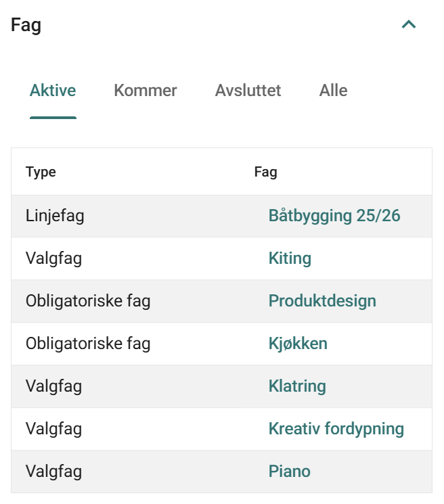Click the Type column header
The image size is (444, 504).
[x=41, y=173]
